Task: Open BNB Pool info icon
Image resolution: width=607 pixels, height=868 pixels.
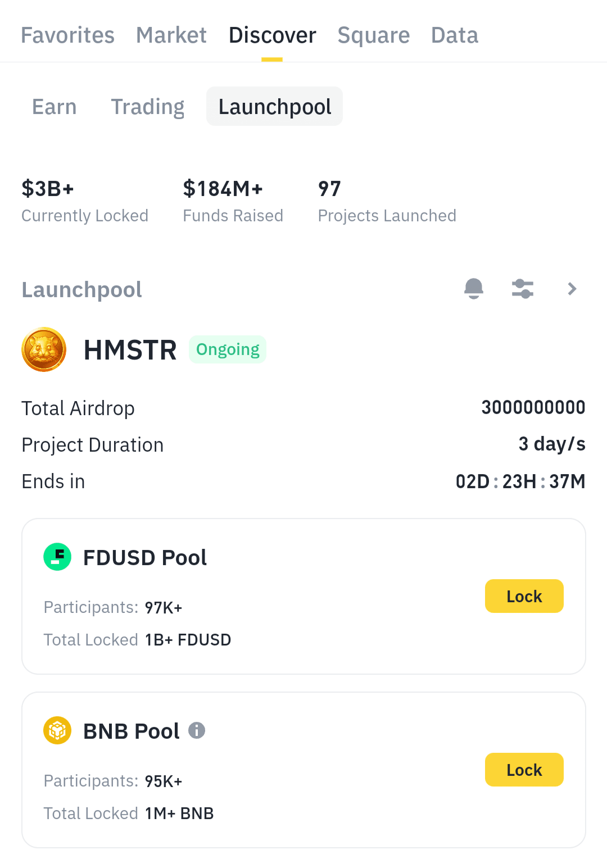Action: pos(197,730)
